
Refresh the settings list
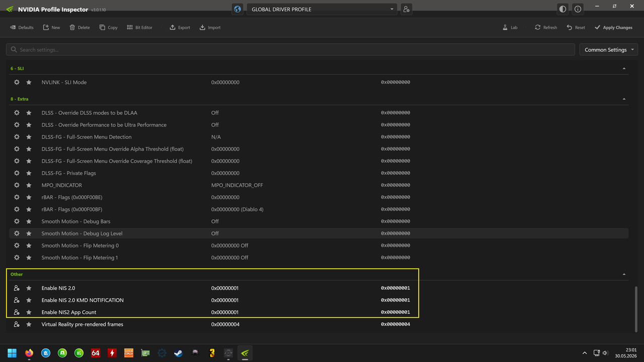538,28
